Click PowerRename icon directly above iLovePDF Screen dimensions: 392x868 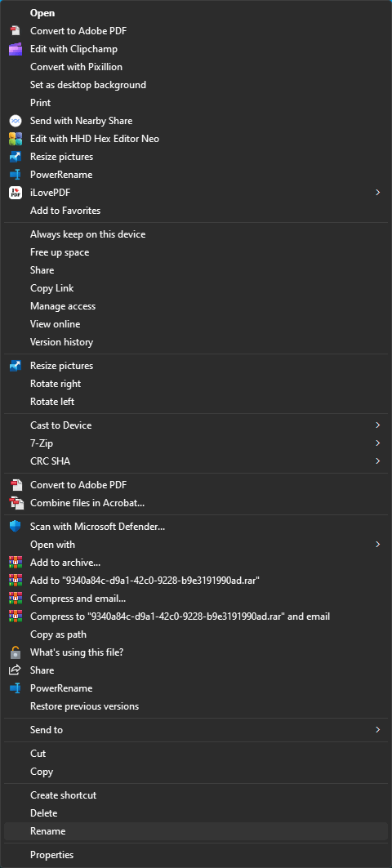pos(16,175)
